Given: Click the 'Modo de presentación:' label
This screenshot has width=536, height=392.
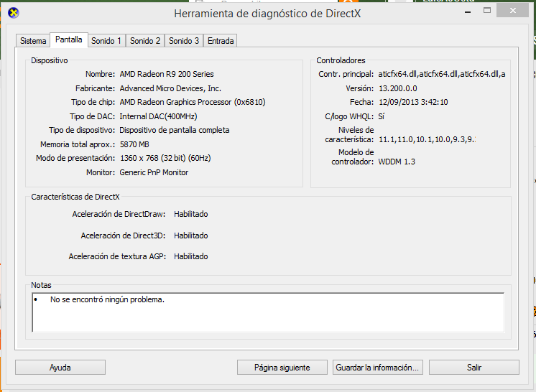Looking at the screenshot, I should tap(75, 158).
